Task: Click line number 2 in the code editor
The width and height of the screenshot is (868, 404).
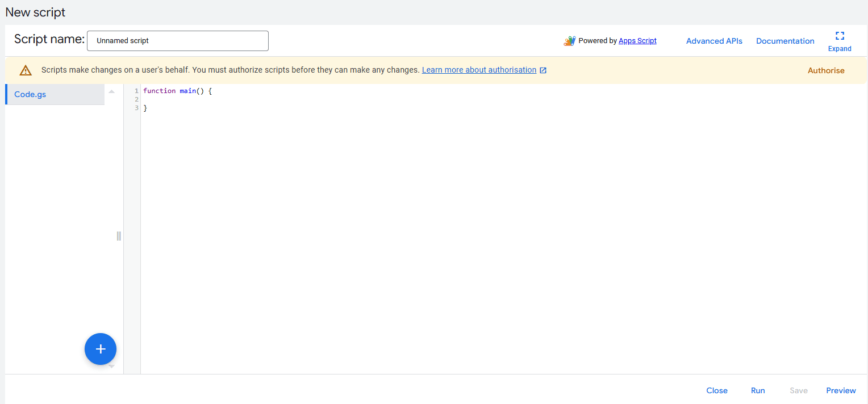Action: [x=136, y=99]
